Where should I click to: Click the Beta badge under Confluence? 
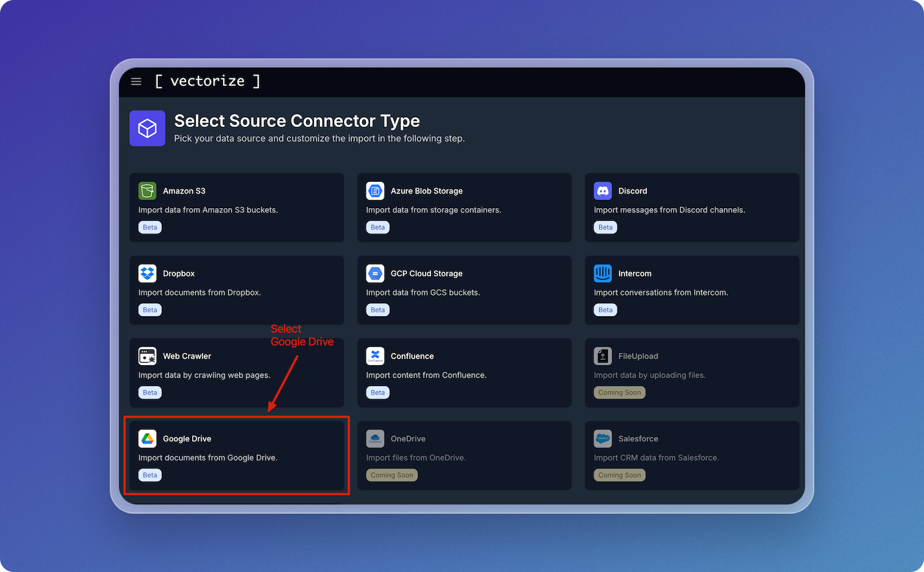tap(378, 392)
